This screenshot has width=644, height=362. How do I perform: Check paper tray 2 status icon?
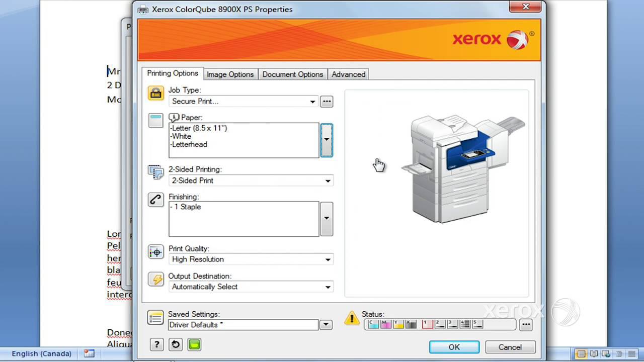point(440,324)
